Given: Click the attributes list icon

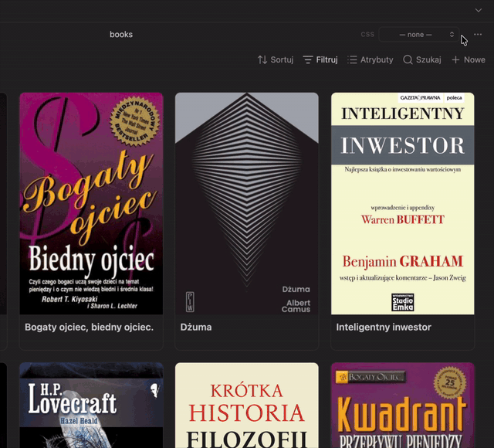Looking at the screenshot, I should 352,59.
